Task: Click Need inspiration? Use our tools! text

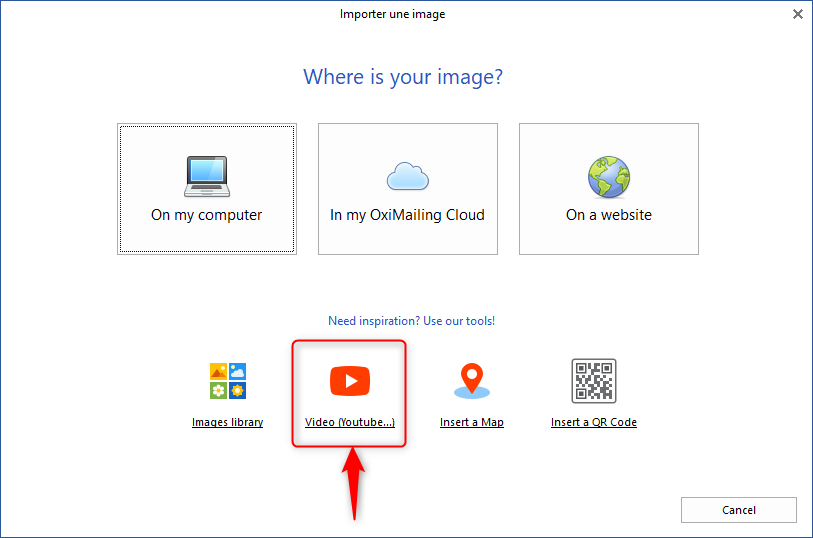Action: point(412,321)
